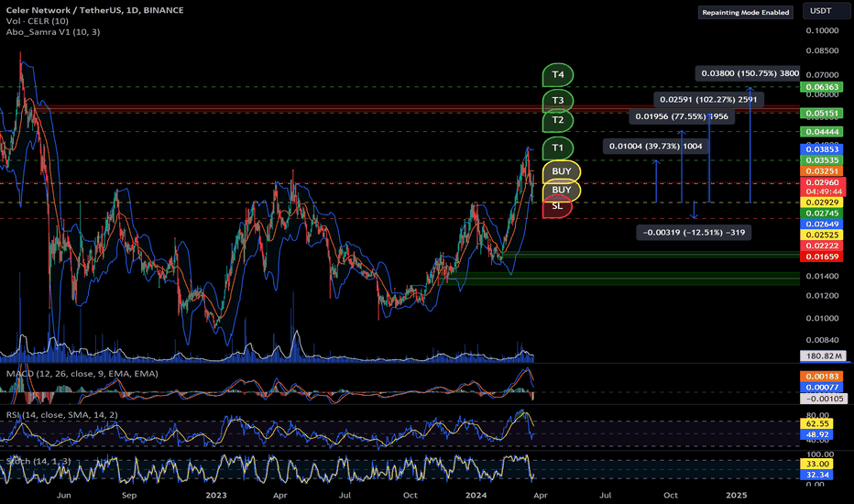Select the Stoch (14, 1, 3) legend
Viewport: 854px width, 504px height.
click(x=38, y=461)
